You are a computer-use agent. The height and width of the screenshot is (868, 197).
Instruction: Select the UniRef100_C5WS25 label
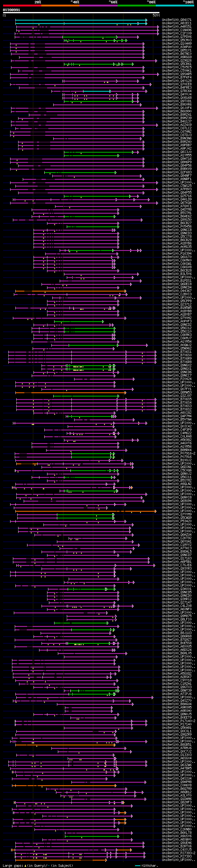176,186
